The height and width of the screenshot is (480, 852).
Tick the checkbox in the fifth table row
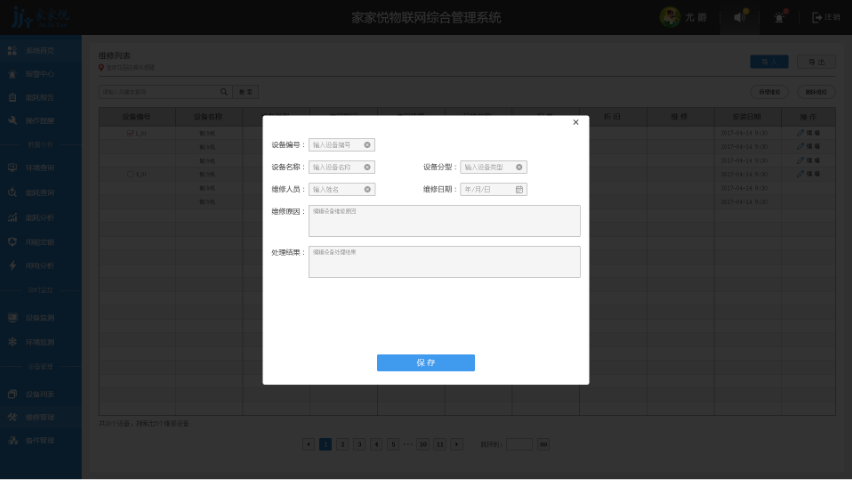coord(129,174)
